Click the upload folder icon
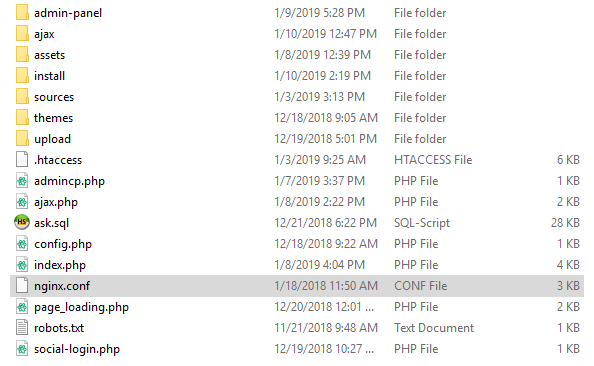This screenshot has width=594, height=366. (x=22, y=138)
